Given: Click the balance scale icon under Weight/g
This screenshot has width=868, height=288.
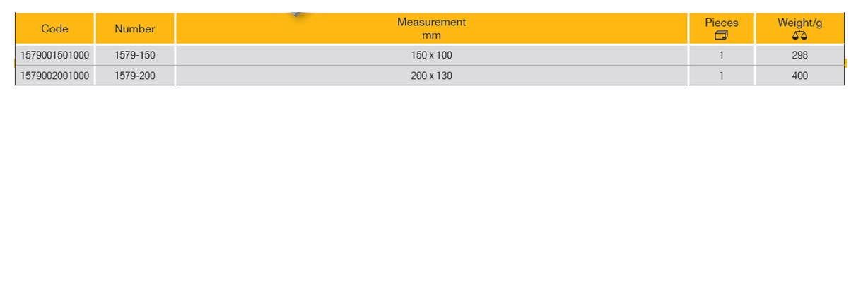Looking at the screenshot, I should (799, 35).
